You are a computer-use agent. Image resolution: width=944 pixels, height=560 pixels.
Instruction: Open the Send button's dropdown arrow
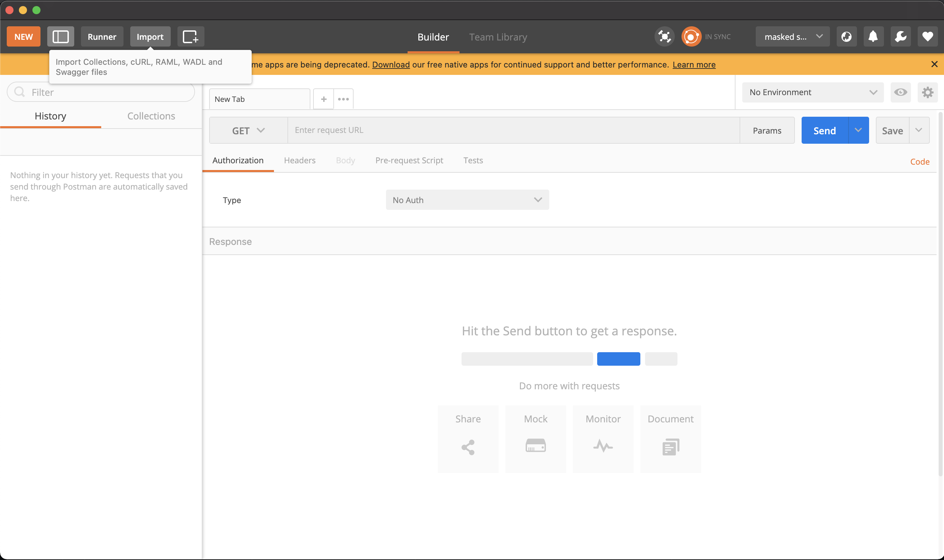point(858,131)
